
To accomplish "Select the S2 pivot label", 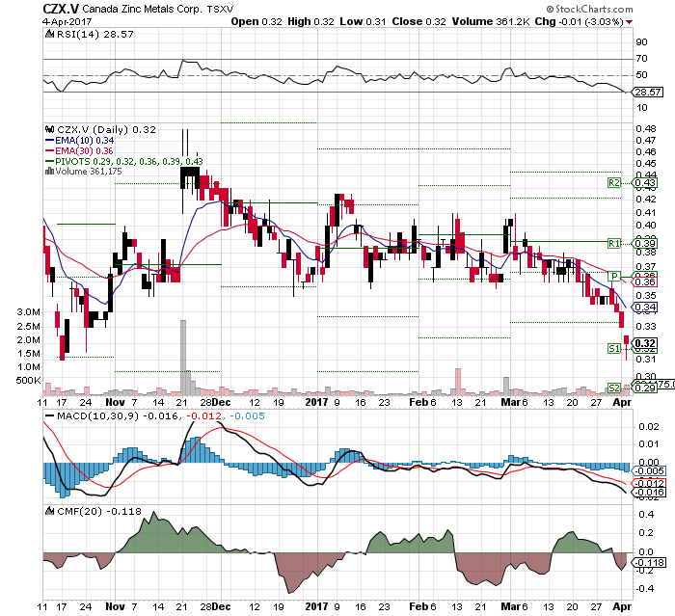I will [x=614, y=388].
